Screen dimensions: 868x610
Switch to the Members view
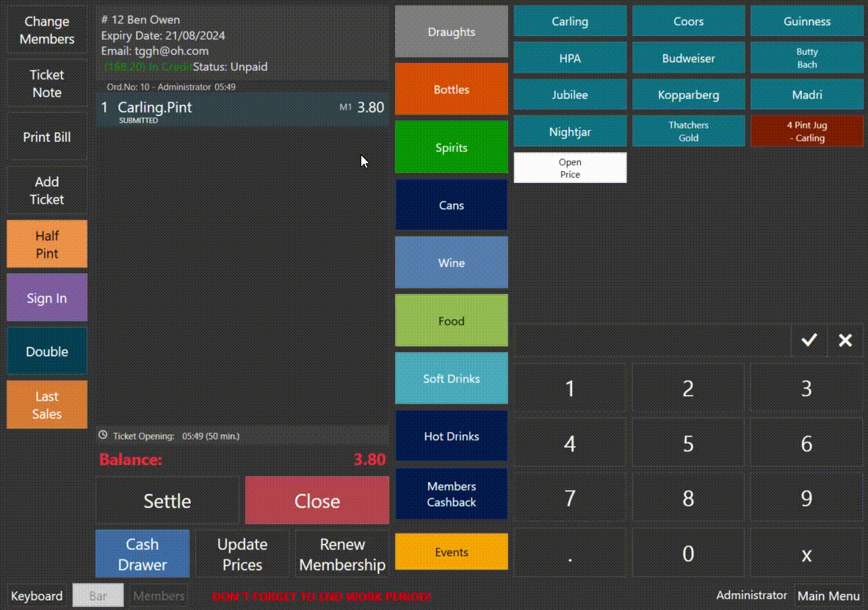coord(159,596)
